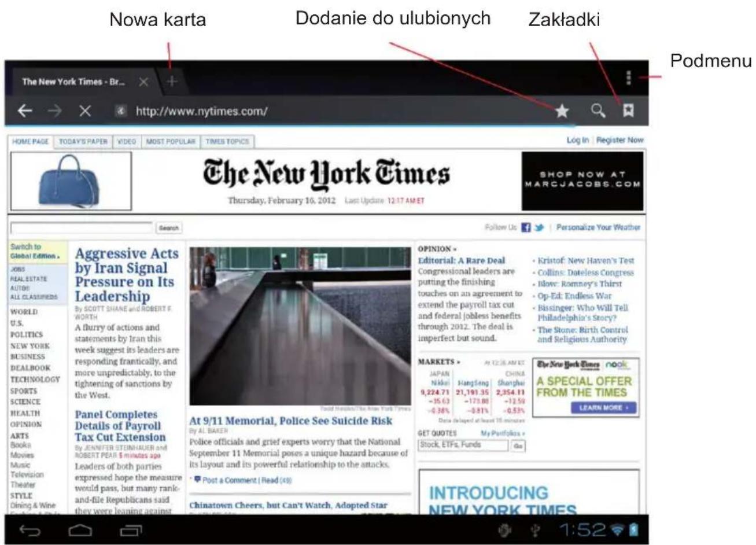This screenshot has height=545, width=756.
Task: Switch to VIDEO tab
Action: [127, 142]
